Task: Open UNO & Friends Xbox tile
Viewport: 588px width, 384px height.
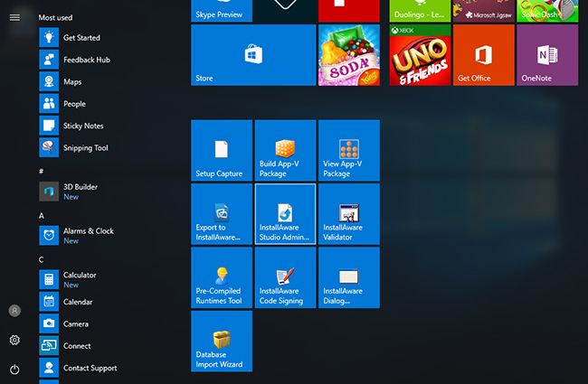Action: [420, 55]
